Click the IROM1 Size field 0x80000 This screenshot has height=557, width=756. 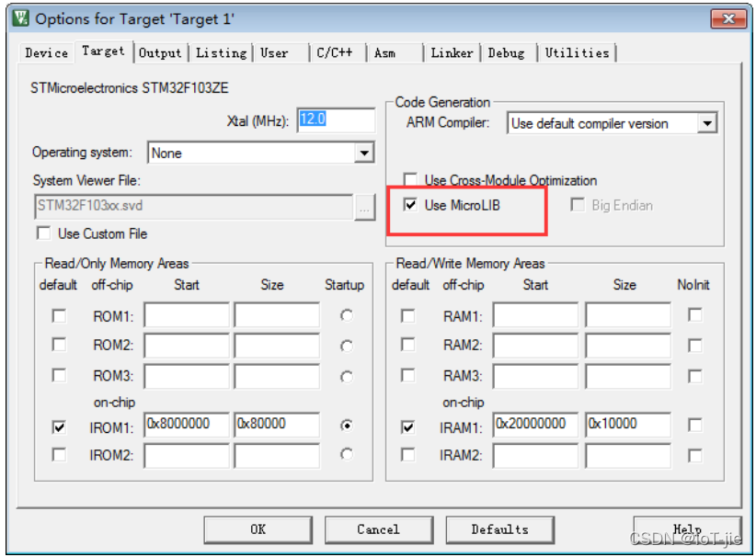click(277, 425)
